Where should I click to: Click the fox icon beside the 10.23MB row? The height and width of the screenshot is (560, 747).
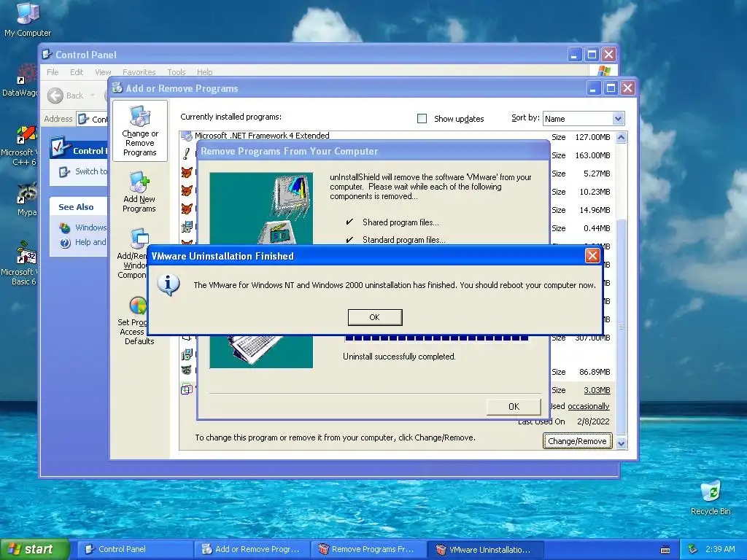(x=187, y=191)
